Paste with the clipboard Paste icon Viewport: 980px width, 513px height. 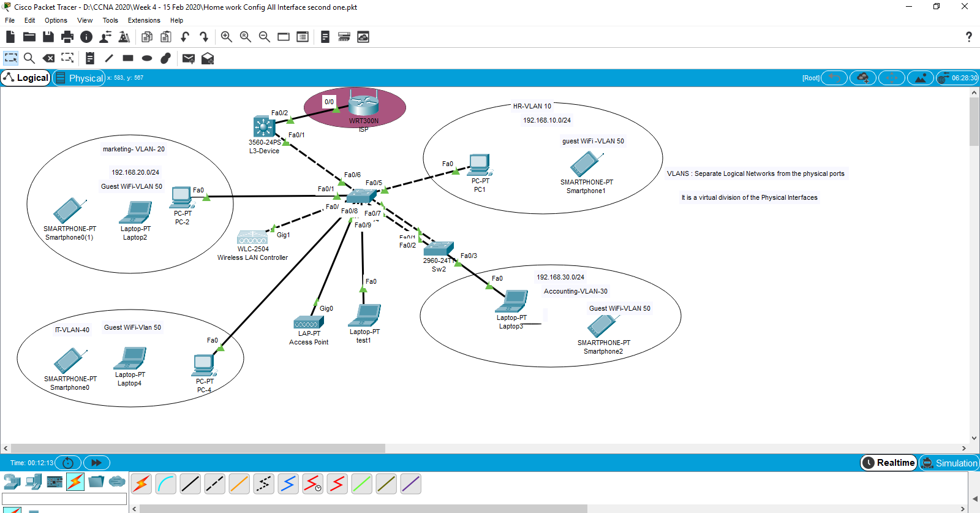[x=165, y=37]
